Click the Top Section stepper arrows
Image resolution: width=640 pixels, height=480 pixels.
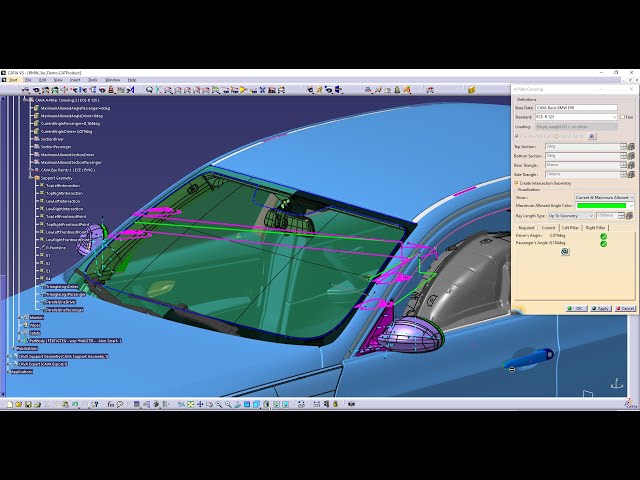[623, 147]
